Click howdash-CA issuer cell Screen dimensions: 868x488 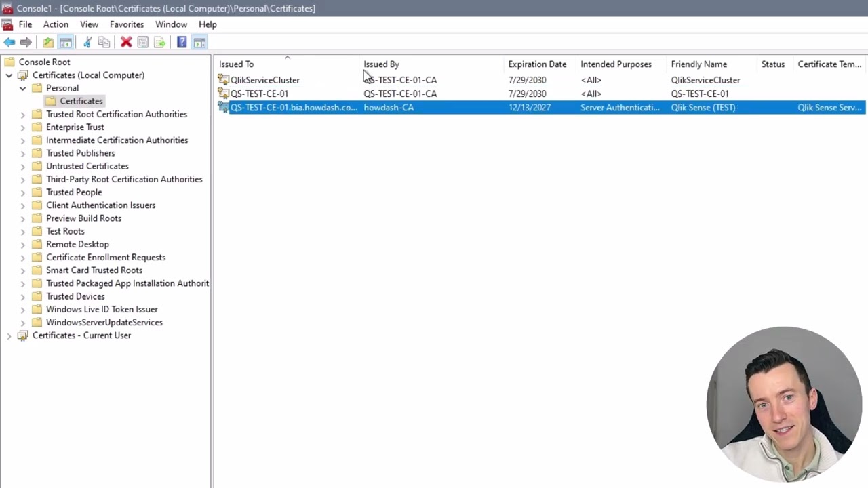389,108
